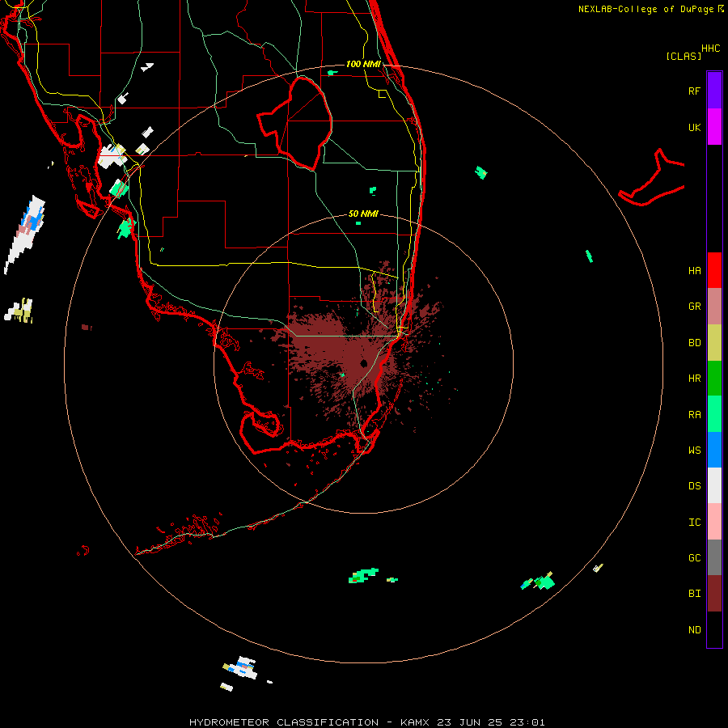Click the BD legend label

[694, 343]
